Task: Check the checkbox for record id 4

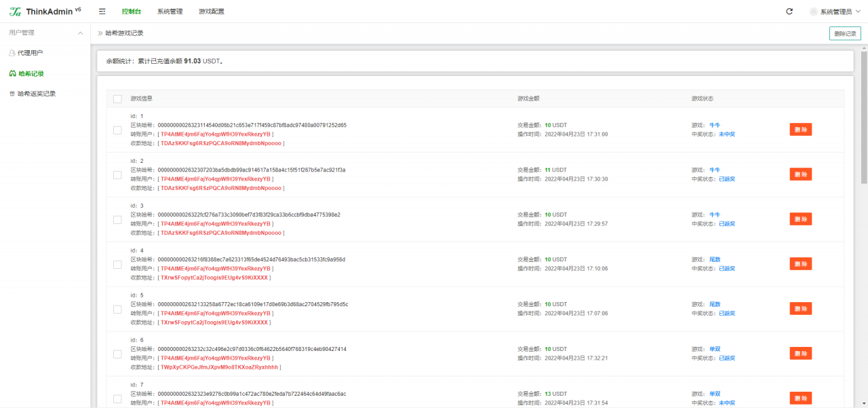Action: tap(117, 264)
